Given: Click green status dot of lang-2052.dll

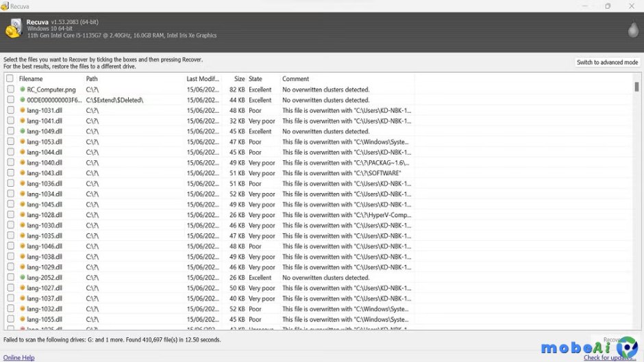Looking at the screenshot, I should tap(23, 278).
